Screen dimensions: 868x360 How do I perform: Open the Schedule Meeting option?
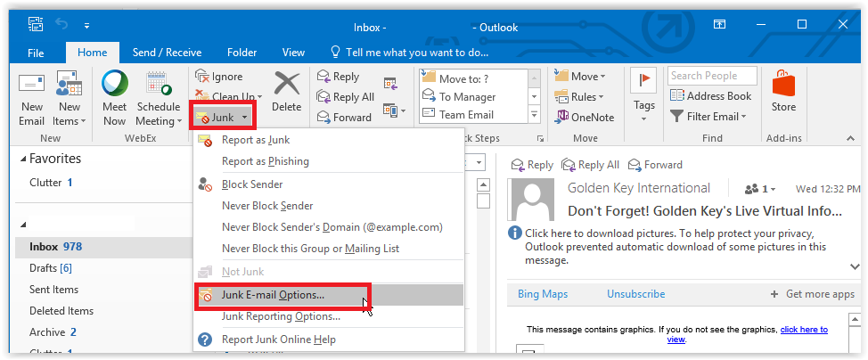pyautogui.click(x=160, y=99)
